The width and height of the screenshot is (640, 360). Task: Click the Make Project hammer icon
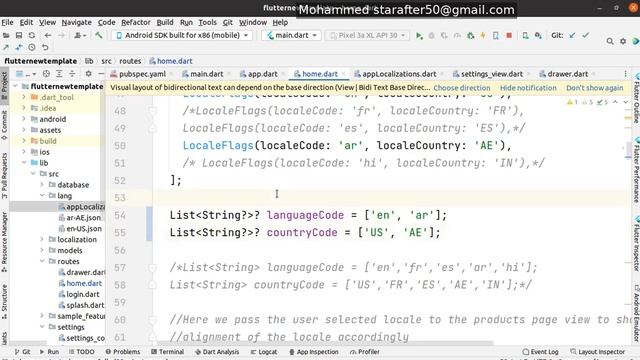[99, 36]
